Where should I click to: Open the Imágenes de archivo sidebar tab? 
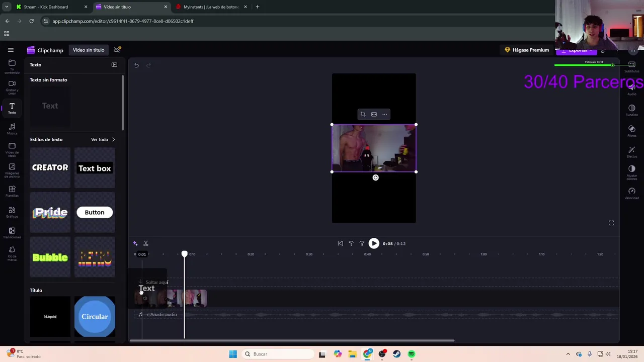[x=12, y=170]
